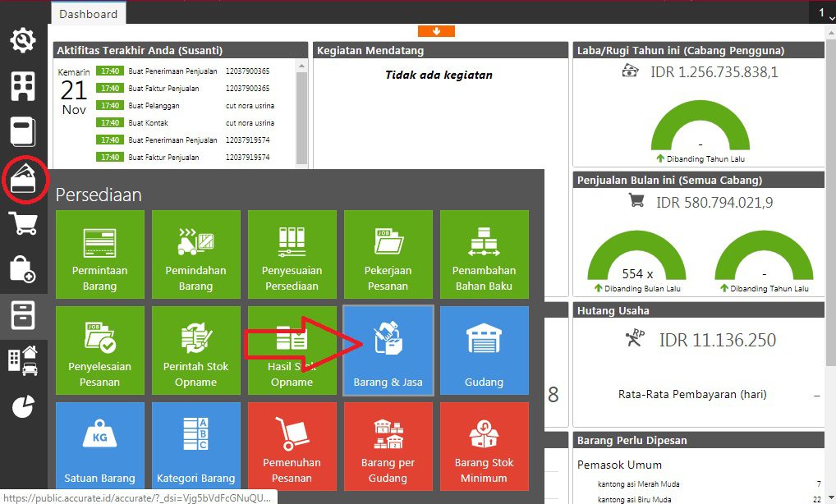Click the orange down arrow at top
The height and width of the screenshot is (504, 836).
pyautogui.click(x=436, y=31)
